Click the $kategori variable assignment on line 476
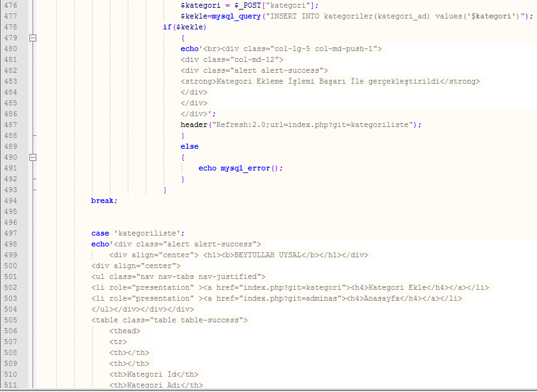 (x=250, y=6)
